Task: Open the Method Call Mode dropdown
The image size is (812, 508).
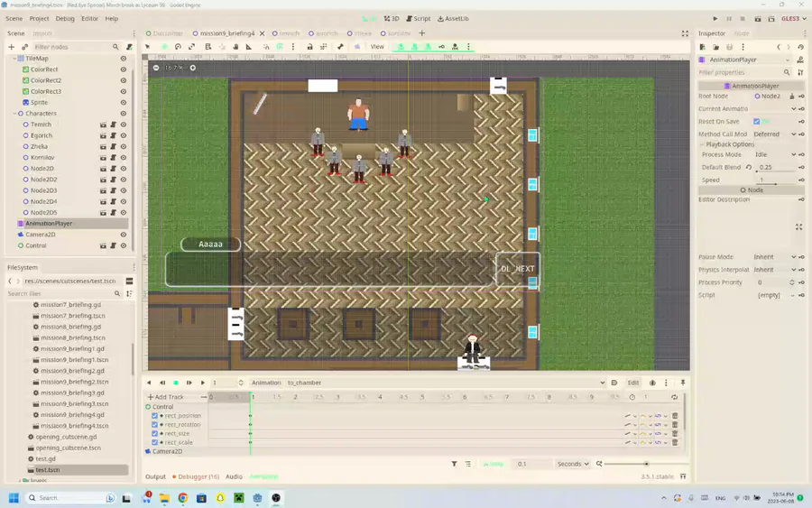Action: pos(775,134)
